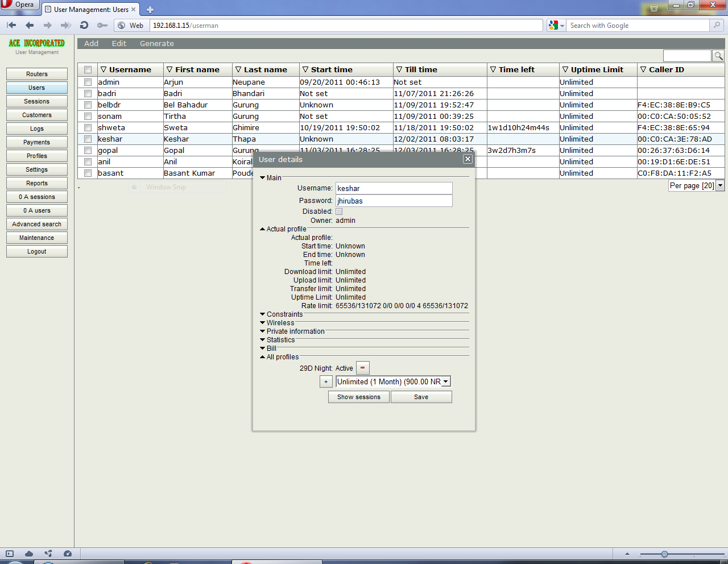Viewport: 728px width, 564px height.
Task: Open the Edit menu
Action: point(119,43)
